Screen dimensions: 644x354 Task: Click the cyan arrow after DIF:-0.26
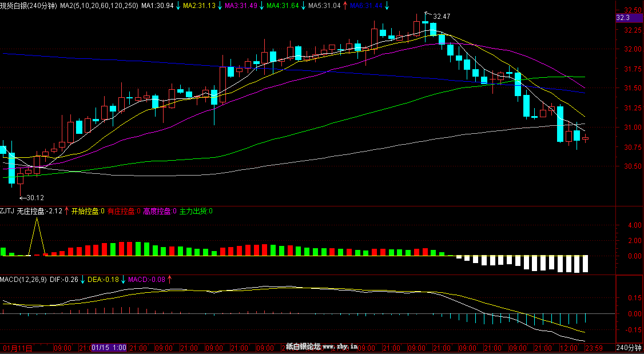point(83,280)
